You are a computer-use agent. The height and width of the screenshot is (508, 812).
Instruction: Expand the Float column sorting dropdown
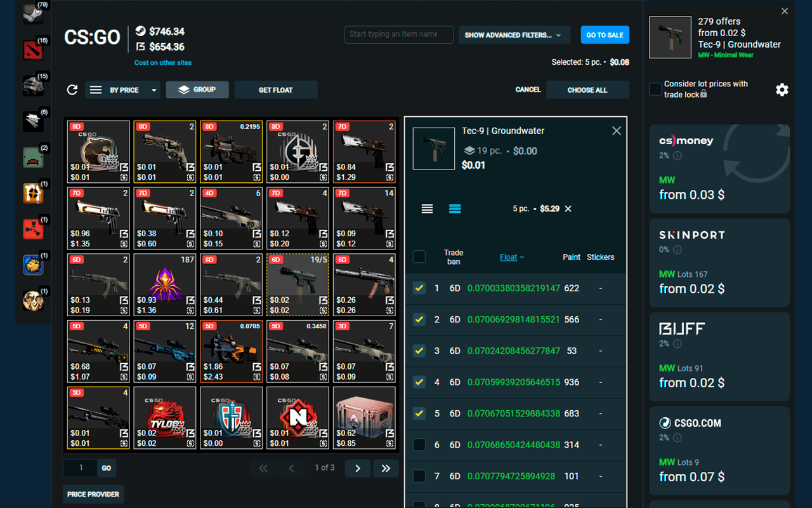(512, 257)
